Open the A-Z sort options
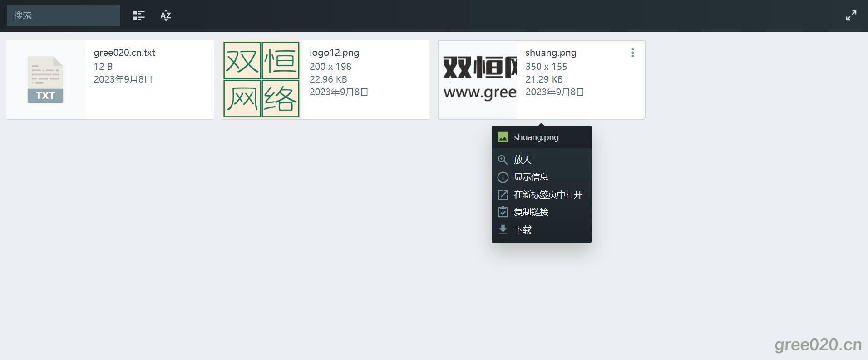Image resolution: width=868 pixels, height=360 pixels. [166, 15]
